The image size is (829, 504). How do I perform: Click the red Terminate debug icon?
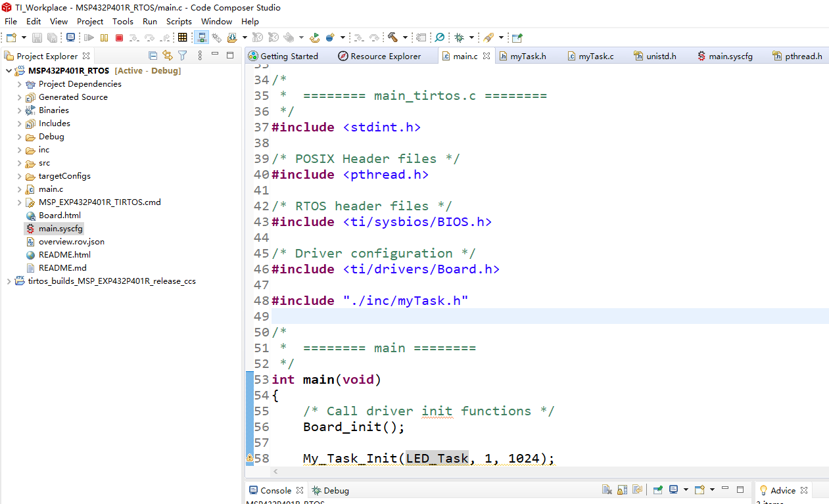(x=119, y=37)
